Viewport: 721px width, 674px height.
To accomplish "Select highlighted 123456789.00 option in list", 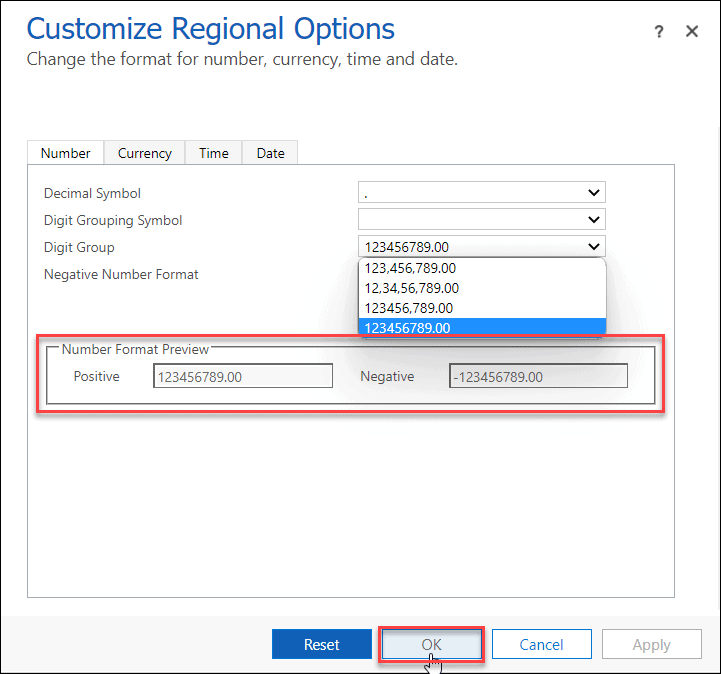I will (x=482, y=328).
